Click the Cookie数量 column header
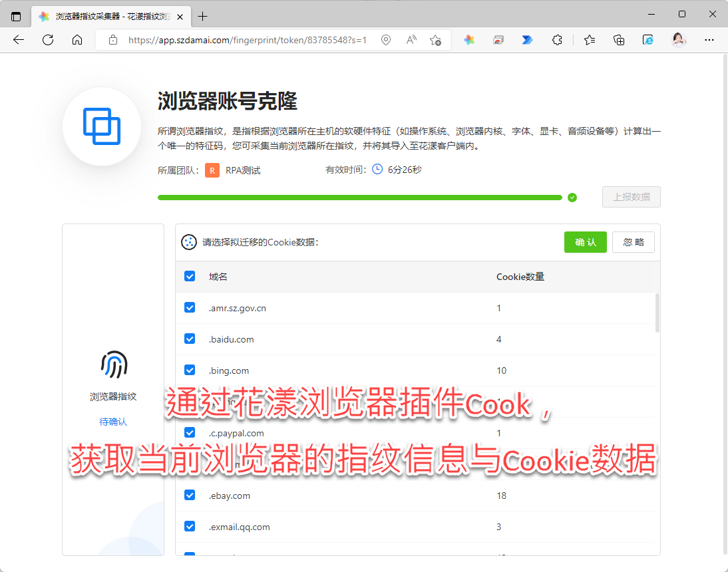Image resolution: width=728 pixels, height=572 pixels. (x=520, y=277)
